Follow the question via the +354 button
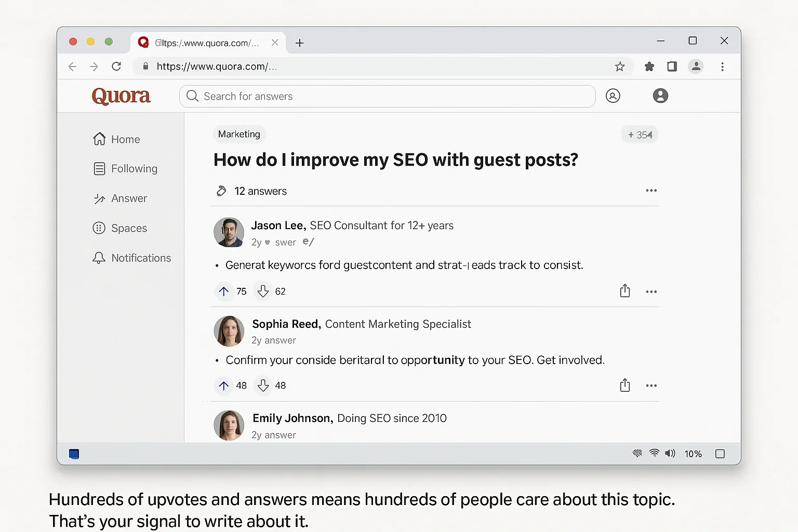 pos(640,134)
